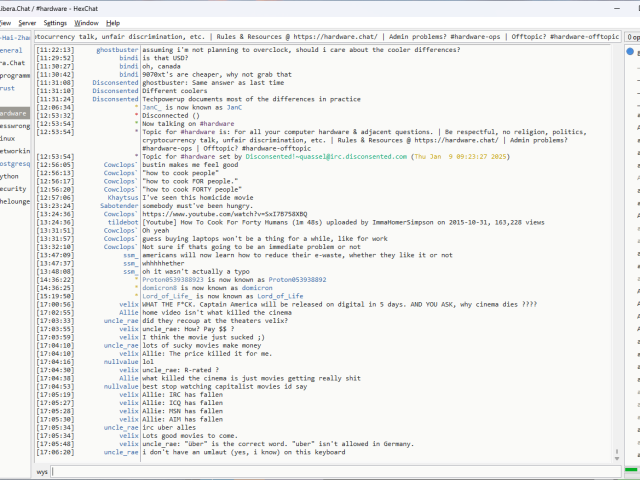Click the ghostbuster nickname in chat
Viewport: 640px width, 480px height.
click(x=117, y=49)
